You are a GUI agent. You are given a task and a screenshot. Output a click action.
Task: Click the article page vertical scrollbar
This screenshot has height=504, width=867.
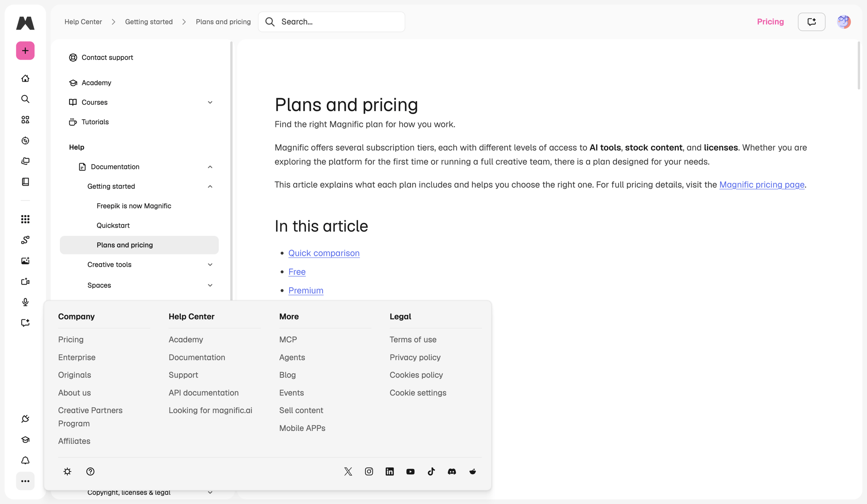click(x=859, y=65)
